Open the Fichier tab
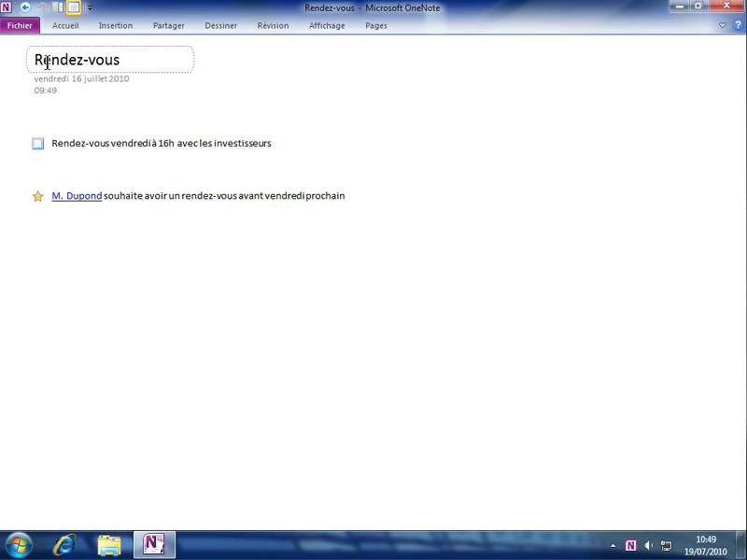 coord(20,25)
